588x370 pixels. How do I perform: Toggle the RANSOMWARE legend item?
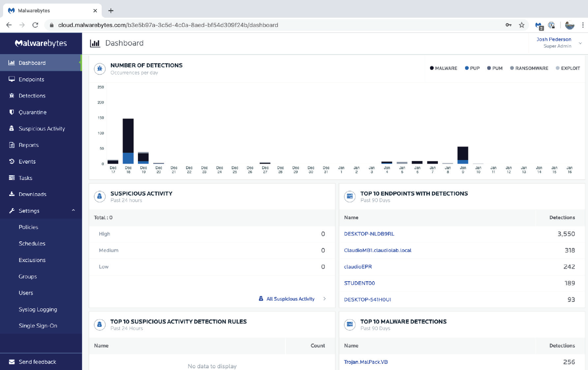click(529, 68)
